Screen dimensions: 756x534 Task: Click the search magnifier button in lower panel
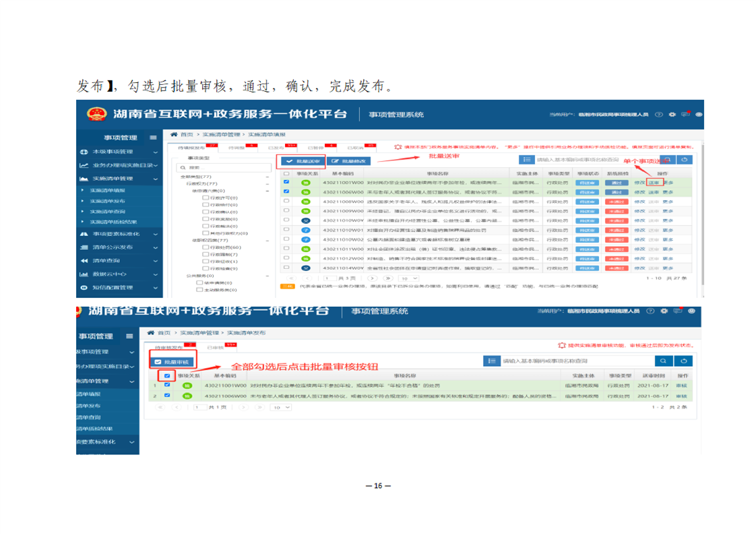click(664, 361)
